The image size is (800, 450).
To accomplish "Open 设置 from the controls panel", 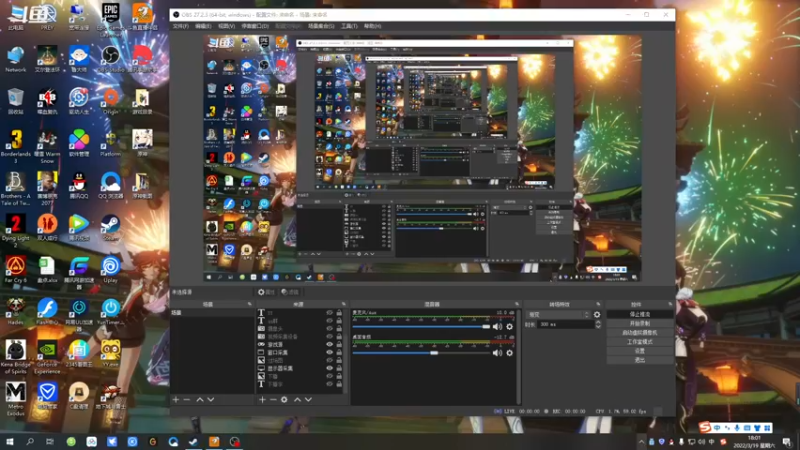I will point(640,351).
